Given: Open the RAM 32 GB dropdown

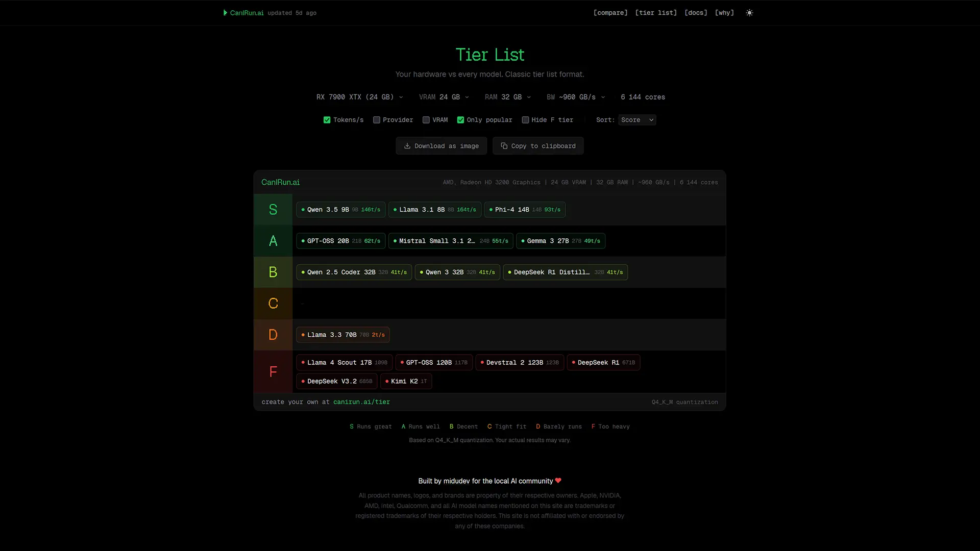Looking at the screenshot, I should tap(508, 97).
